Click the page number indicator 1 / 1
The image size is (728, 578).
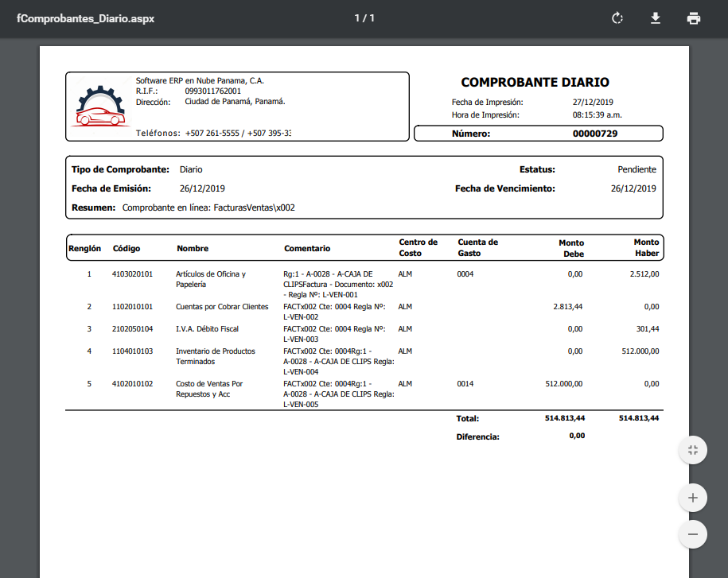(364, 18)
